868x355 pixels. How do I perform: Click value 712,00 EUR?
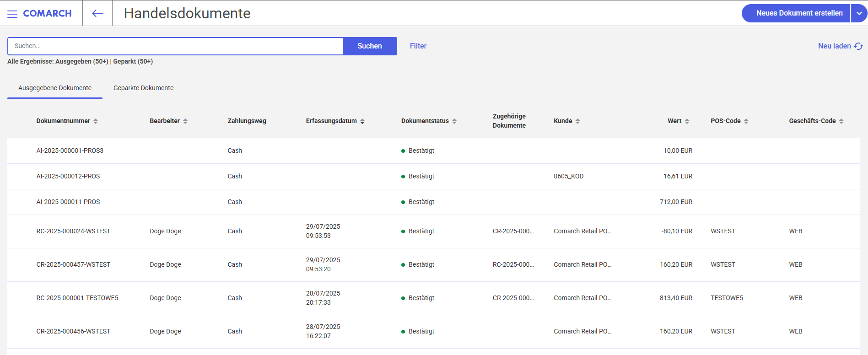(x=676, y=202)
